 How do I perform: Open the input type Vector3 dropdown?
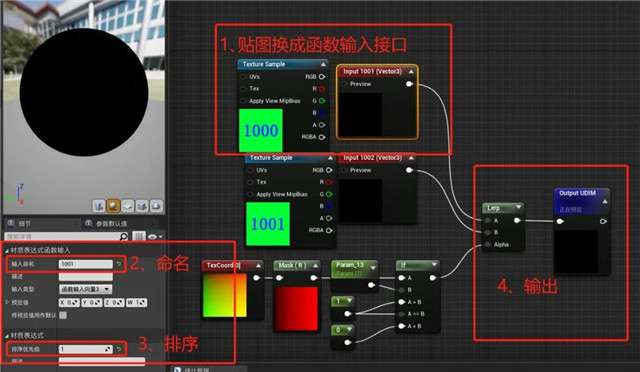[85, 289]
